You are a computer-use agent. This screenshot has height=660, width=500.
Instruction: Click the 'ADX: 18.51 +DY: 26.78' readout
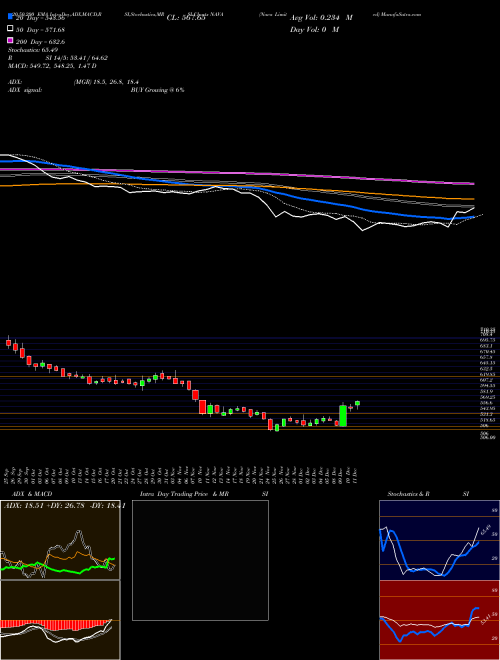[45, 506]
